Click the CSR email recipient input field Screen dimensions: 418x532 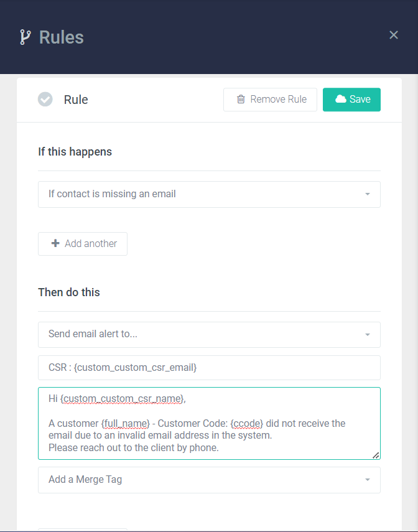209,368
